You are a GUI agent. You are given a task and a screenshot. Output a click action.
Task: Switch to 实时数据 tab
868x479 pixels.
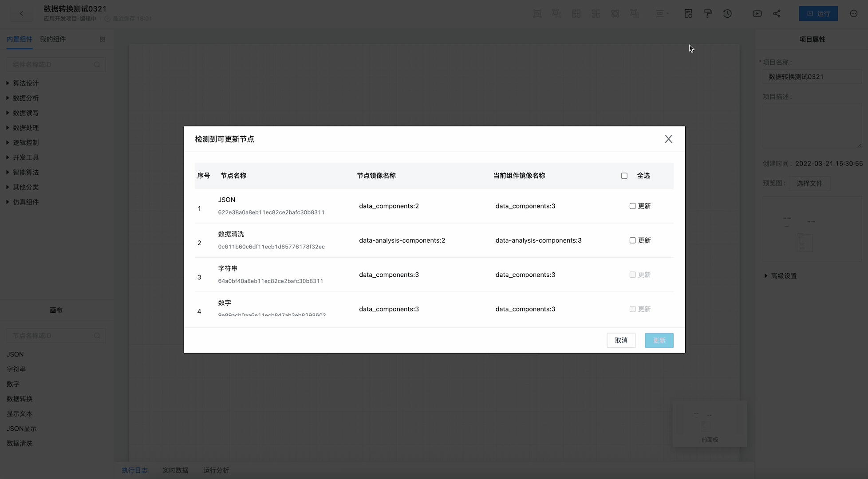[175, 470]
